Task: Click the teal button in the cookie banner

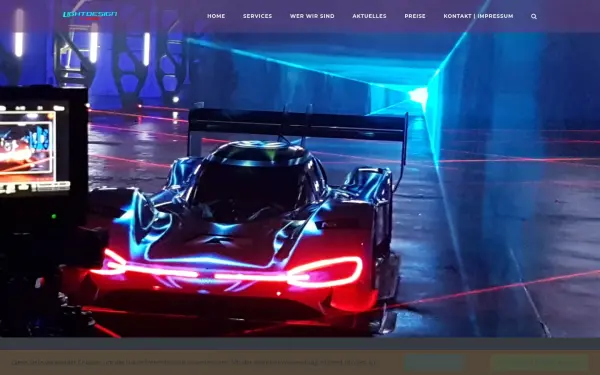Action: (435, 363)
